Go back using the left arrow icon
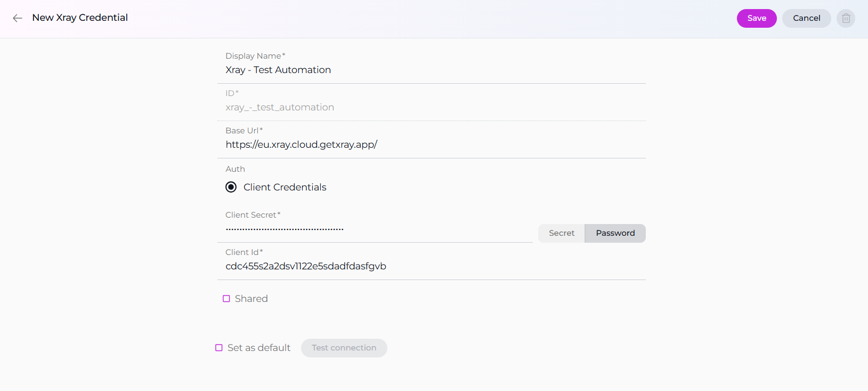The height and width of the screenshot is (391, 868). tap(18, 18)
